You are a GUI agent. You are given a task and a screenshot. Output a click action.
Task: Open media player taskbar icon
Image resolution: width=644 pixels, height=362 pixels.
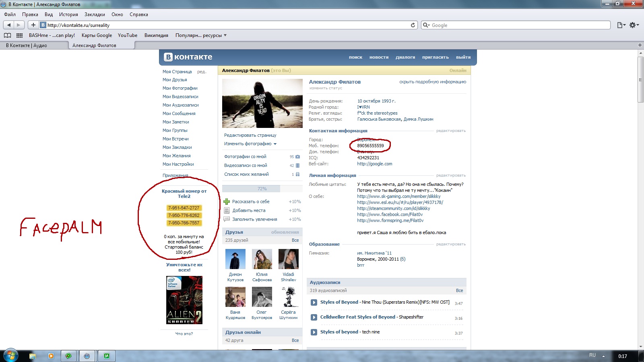click(x=51, y=356)
